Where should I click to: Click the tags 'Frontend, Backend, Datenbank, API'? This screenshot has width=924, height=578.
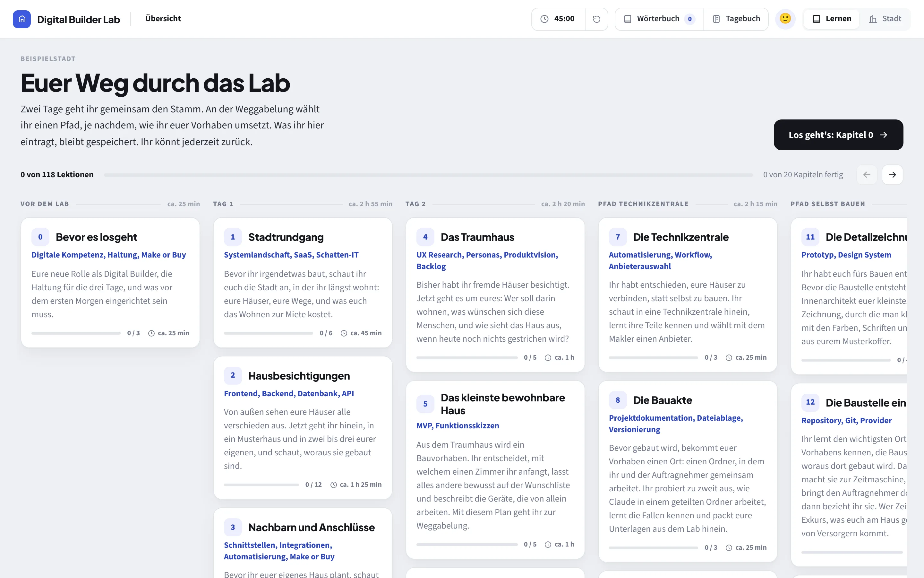tap(289, 393)
